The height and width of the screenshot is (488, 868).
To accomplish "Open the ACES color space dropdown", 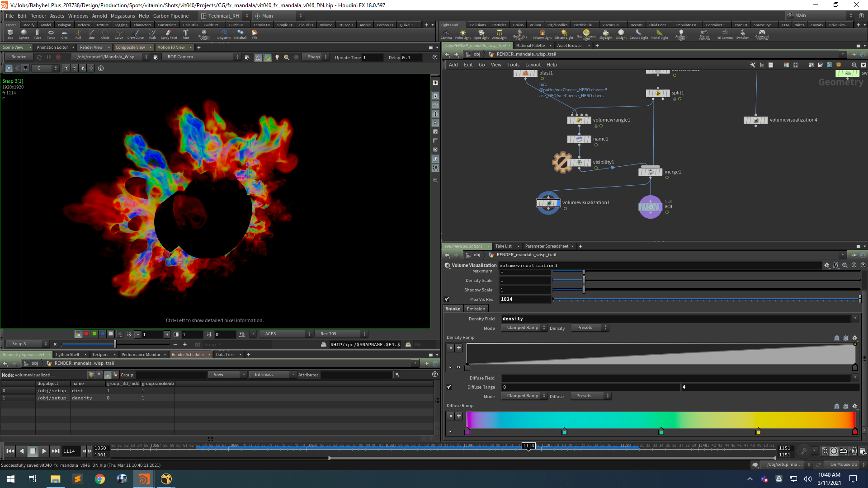I will point(286,334).
